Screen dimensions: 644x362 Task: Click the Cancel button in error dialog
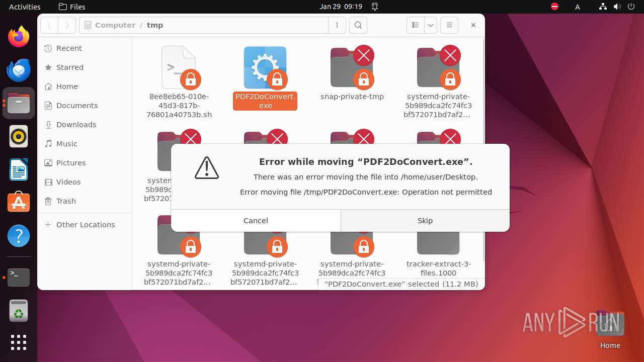pyautogui.click(x=256, y=221)
